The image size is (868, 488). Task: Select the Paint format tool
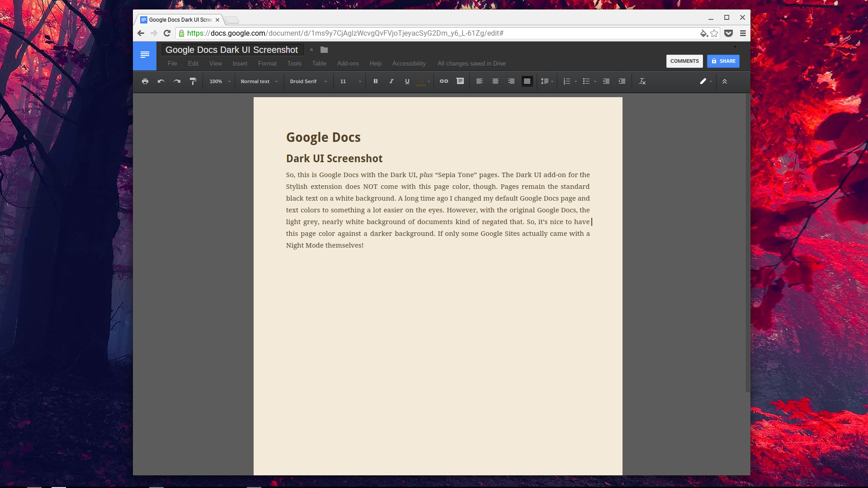point(193,81)
